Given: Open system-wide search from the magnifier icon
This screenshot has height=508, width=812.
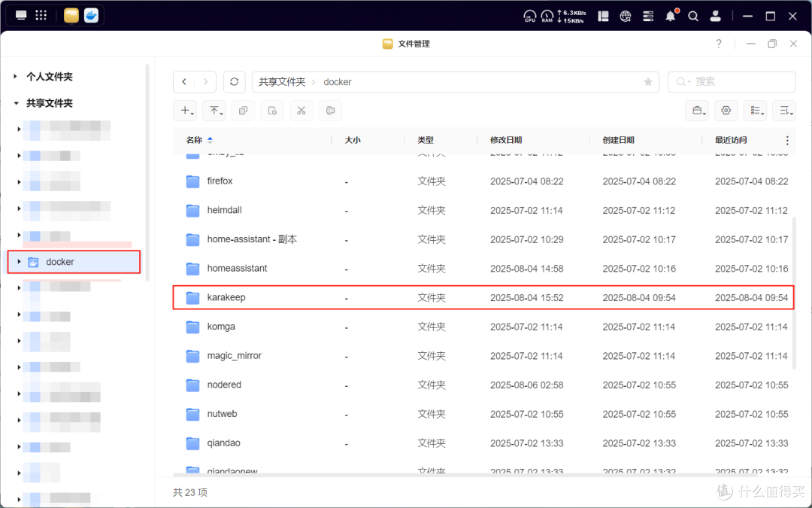Looking at the screenshot, I should tap(692, 15).
